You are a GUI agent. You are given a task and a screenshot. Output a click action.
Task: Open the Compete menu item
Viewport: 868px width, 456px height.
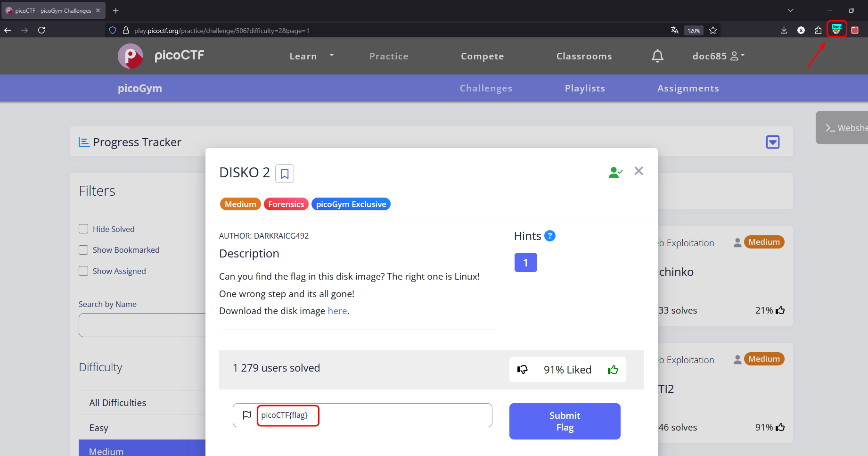pos(482,56)
